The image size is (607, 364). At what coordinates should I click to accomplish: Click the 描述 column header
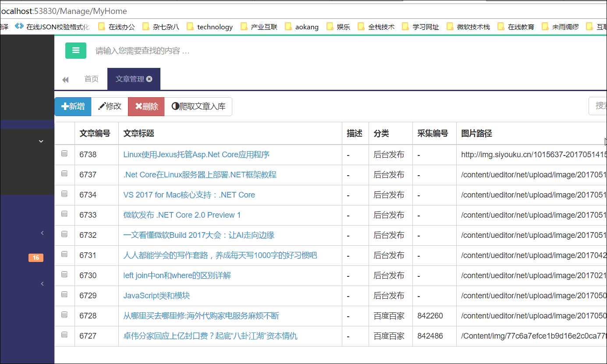[355, 134]
